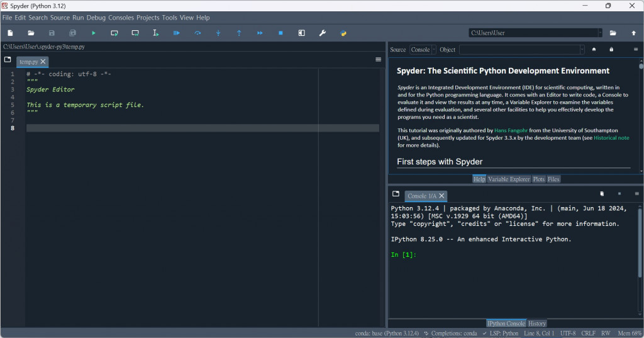Expand the Object combo box arrow
644x338 pixels.
[582, 50]
